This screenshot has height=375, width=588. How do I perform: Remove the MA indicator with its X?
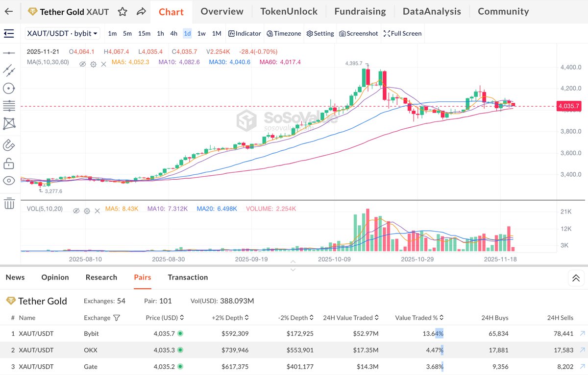pos(103,64)
